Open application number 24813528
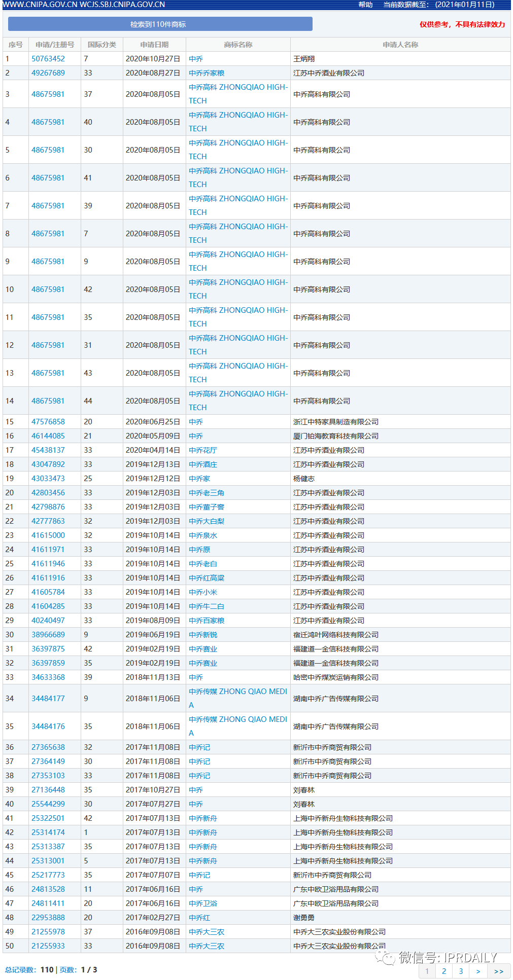 pos(48,889)
